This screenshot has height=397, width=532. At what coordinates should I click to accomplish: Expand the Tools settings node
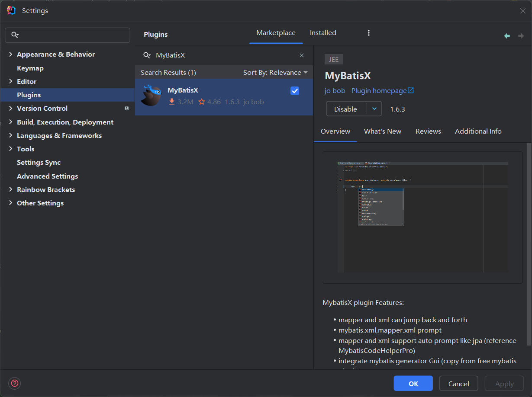11,149
